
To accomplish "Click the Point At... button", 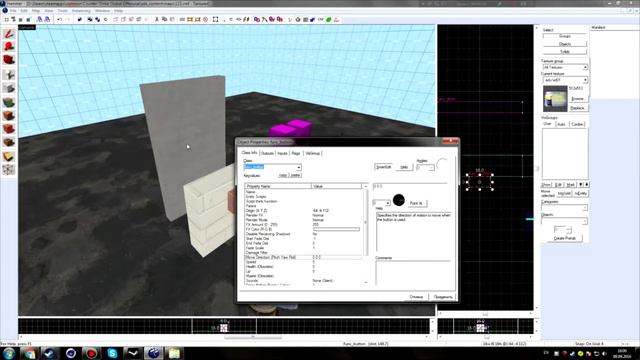I will [x=416, y=203].
